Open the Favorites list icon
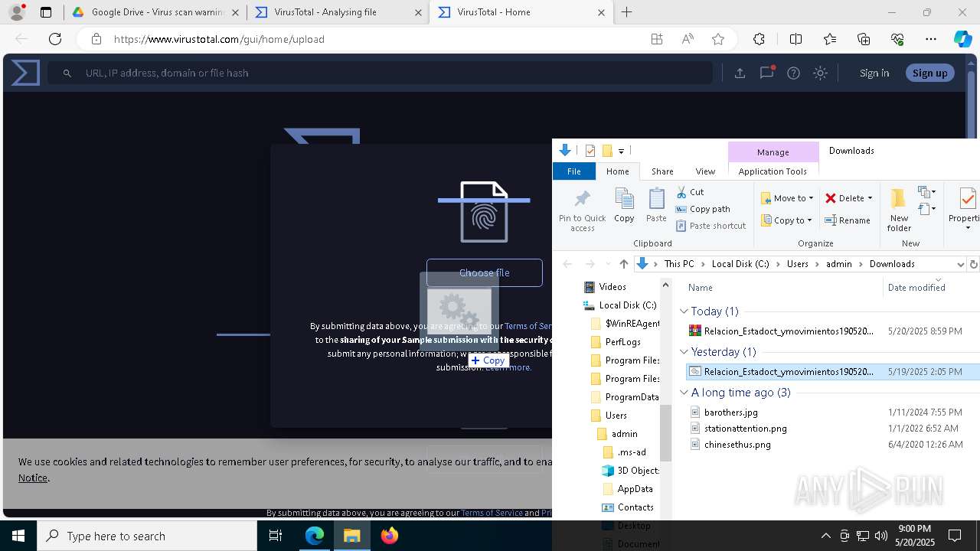This screenshot has height=551, width=980. click(x=830, y=39)
